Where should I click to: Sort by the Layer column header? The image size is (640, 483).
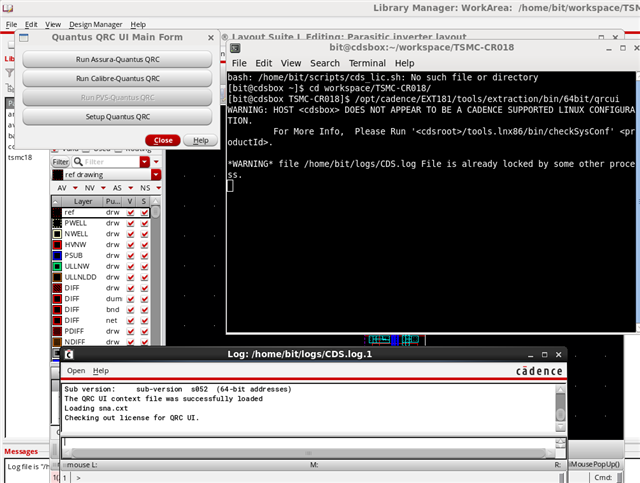(83, 202)
